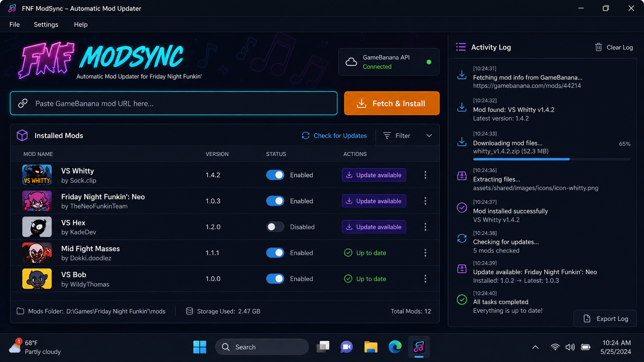Click the Fetch & Install button
Screen dimensions: 644x362
coord(392,103)
